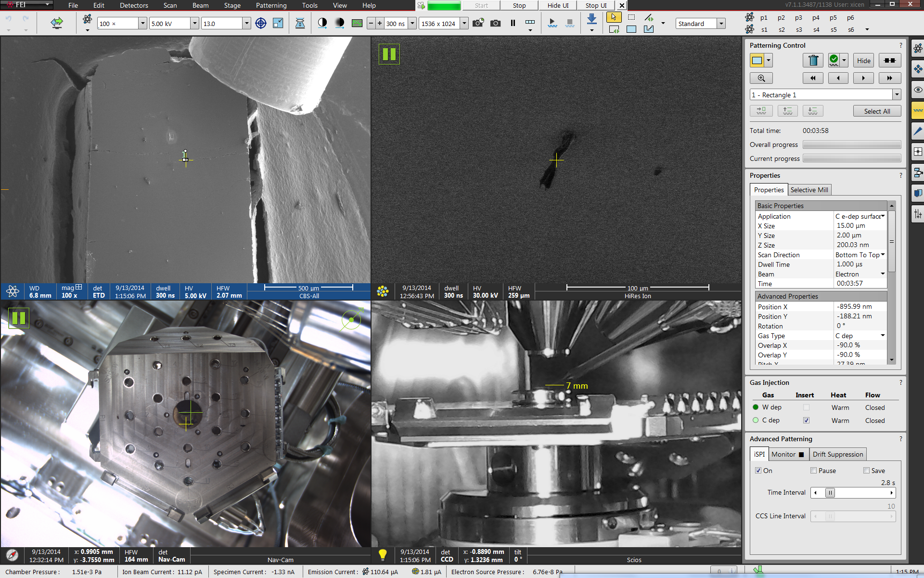Delete the pattern using the trash can icon
This screenshot has width=924, height=578.
813,61
